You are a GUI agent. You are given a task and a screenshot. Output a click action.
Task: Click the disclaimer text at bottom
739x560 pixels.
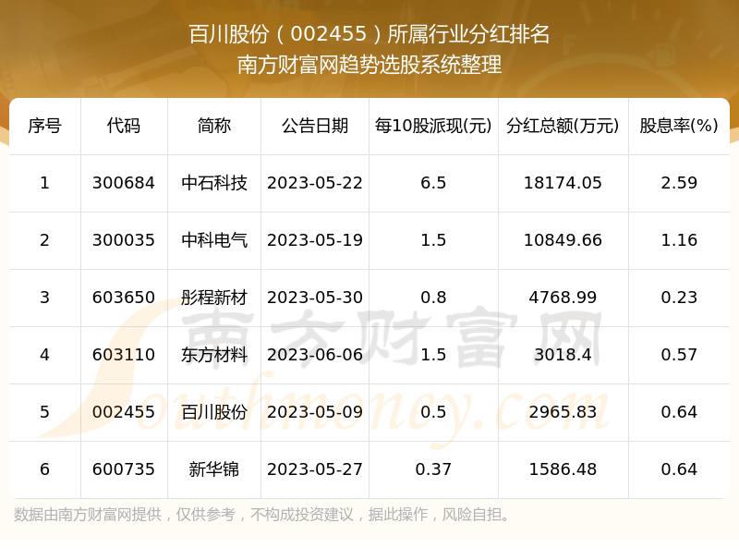click(x=262, y=515)
